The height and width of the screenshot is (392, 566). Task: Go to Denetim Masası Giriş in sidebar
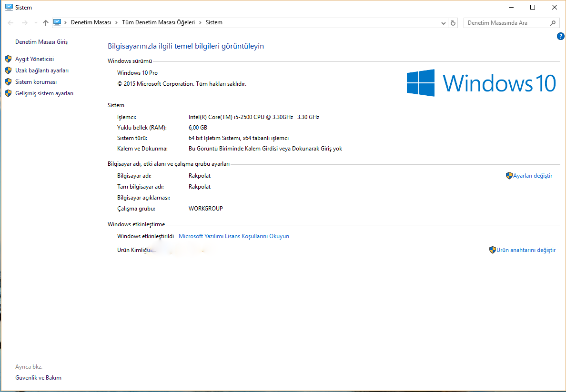point(41,42)
